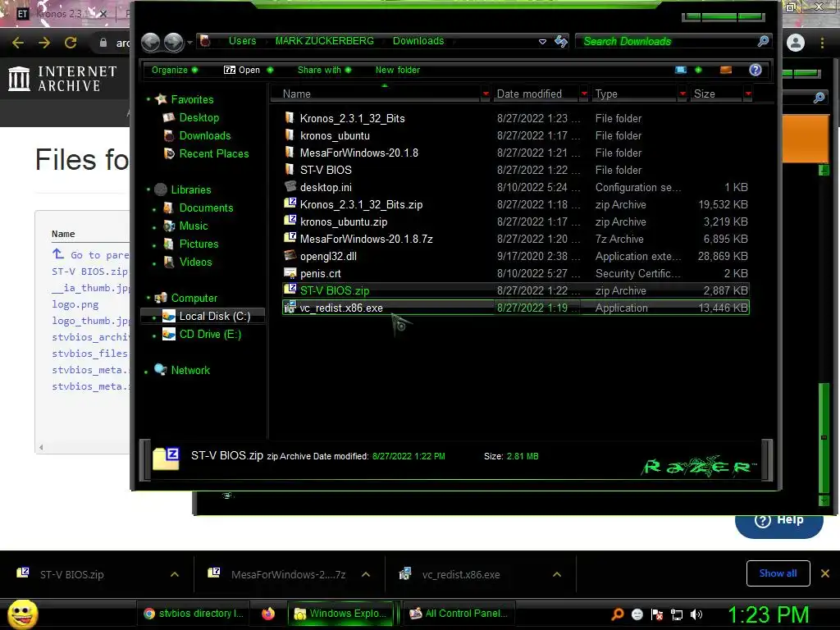Select Kronos_2.3.1_32_Bits.zip archive
840x630 pixels.
pyautogui.click(x=361, y=204)
